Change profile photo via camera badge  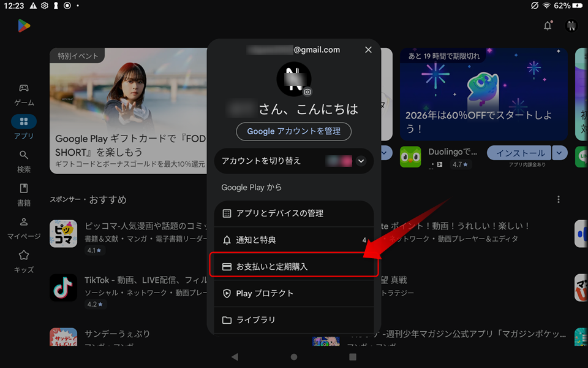pos(307,91)
